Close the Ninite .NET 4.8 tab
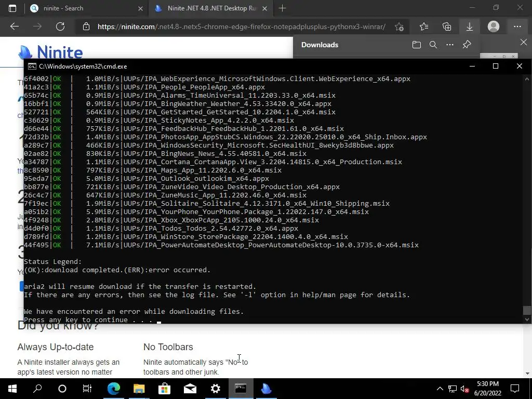This screenshot has width=532, height=399. (265, 8)
